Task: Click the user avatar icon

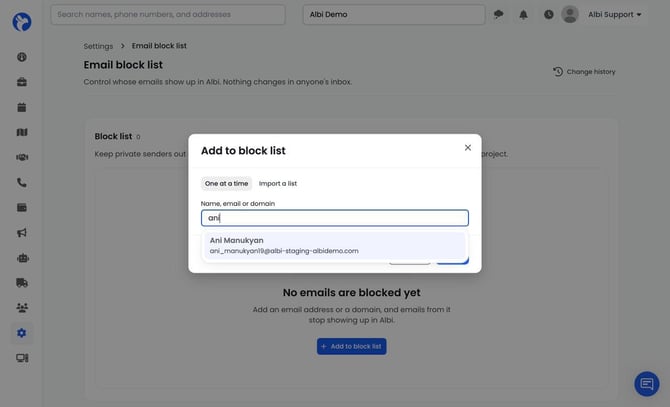Action: [570, 15]
